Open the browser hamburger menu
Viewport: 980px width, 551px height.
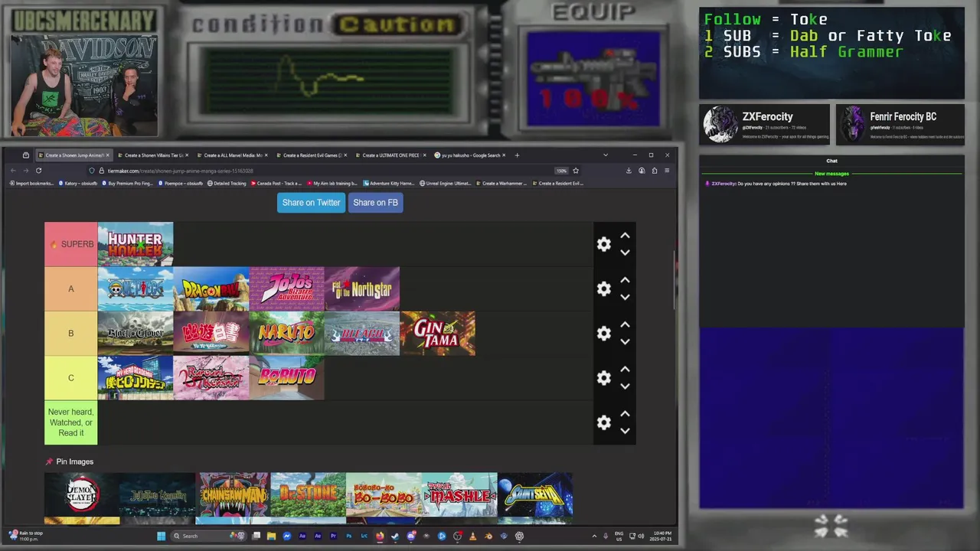pyautogui.click(x=667, y=171)
